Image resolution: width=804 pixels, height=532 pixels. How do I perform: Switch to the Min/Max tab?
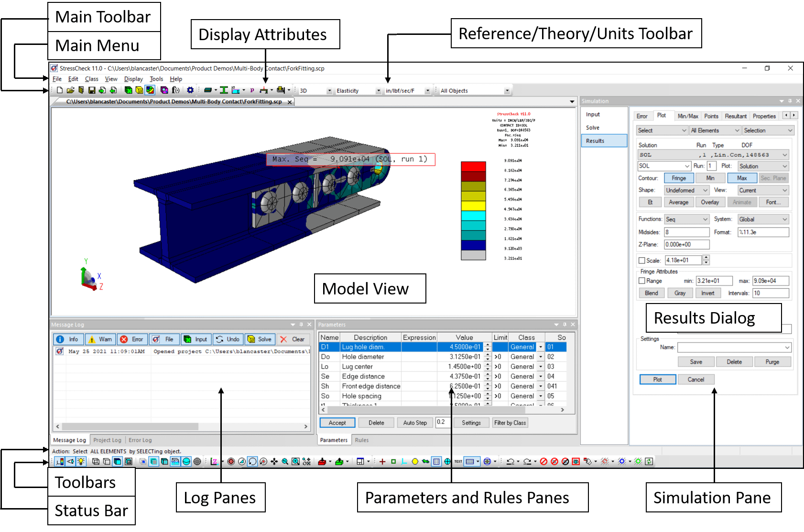(x=687, y=116)
